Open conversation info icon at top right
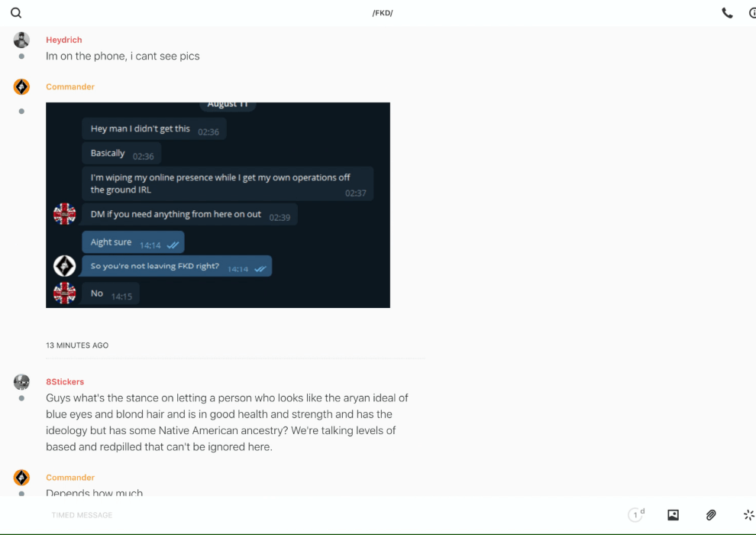The width and height of the screenshot is (756, 535). tap(752, 13)
